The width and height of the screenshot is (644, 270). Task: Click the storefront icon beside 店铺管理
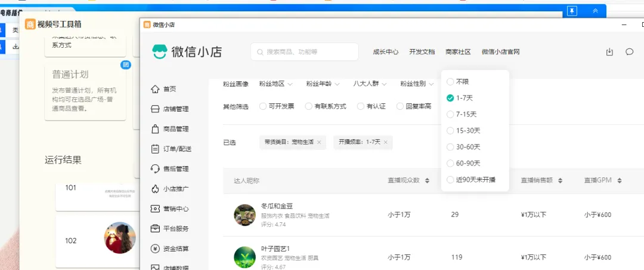coord(155,109)
